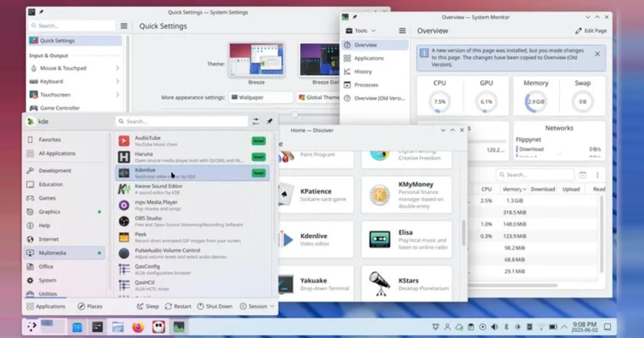The image size is (644, 338).
Task: Click Firefox icon in the taskbar
Action: 138,326
